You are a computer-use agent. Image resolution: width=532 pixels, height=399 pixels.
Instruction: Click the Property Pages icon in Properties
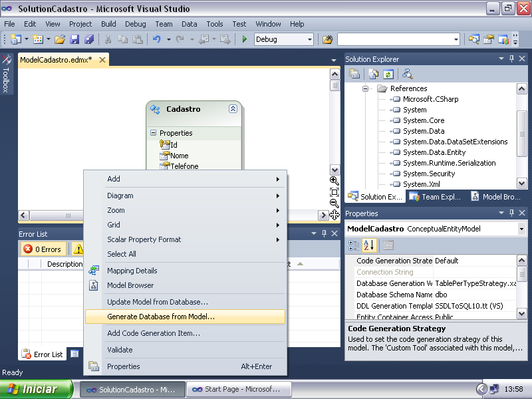point(388,245)
